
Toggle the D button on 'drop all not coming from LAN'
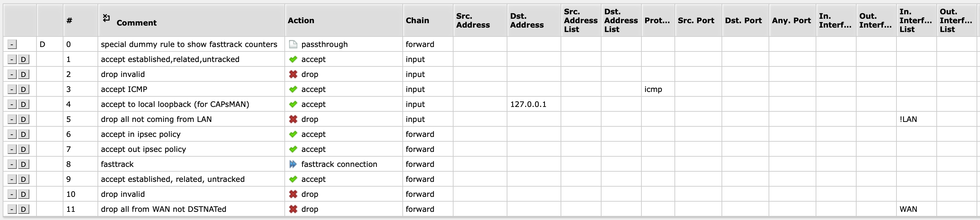point(24,119)
